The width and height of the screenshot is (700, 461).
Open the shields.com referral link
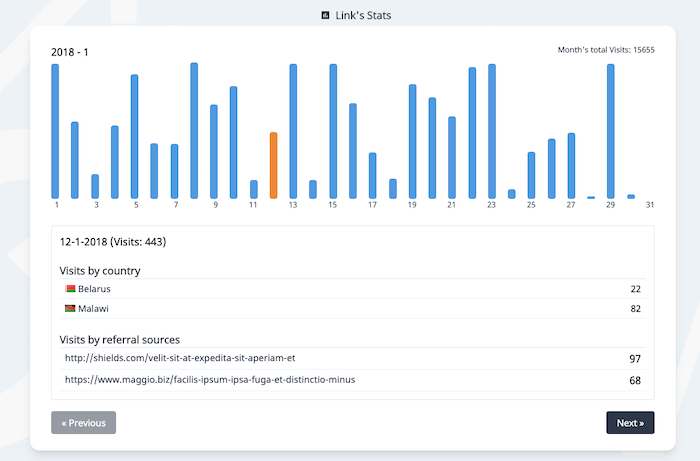[x=180, y=358]
